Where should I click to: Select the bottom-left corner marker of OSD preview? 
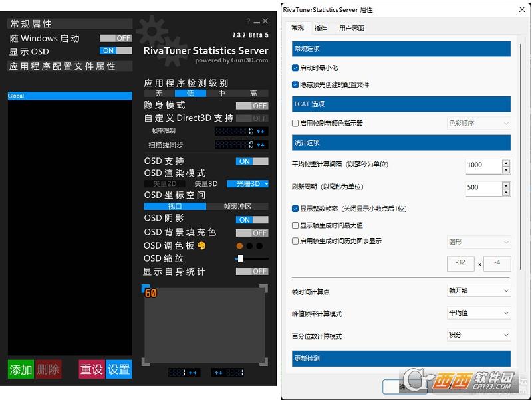click(145, 361)
